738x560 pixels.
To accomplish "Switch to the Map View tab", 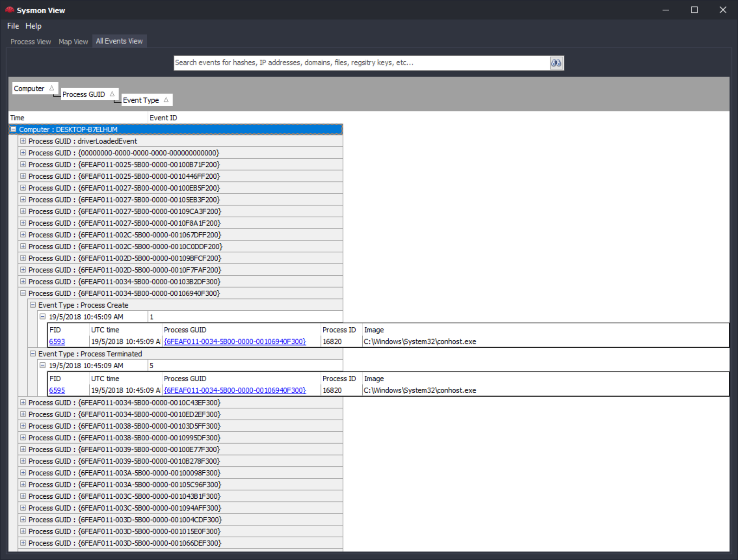I will pos(73,42).
